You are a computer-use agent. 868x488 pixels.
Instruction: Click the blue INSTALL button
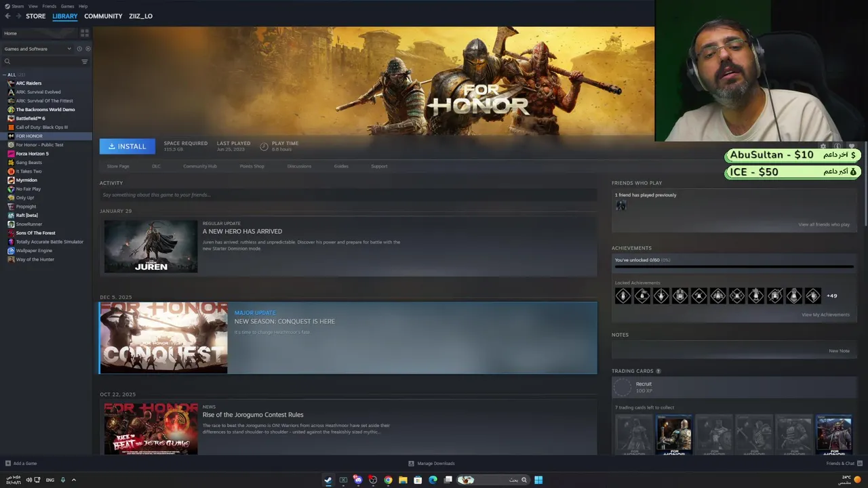[x=127, y=146]
